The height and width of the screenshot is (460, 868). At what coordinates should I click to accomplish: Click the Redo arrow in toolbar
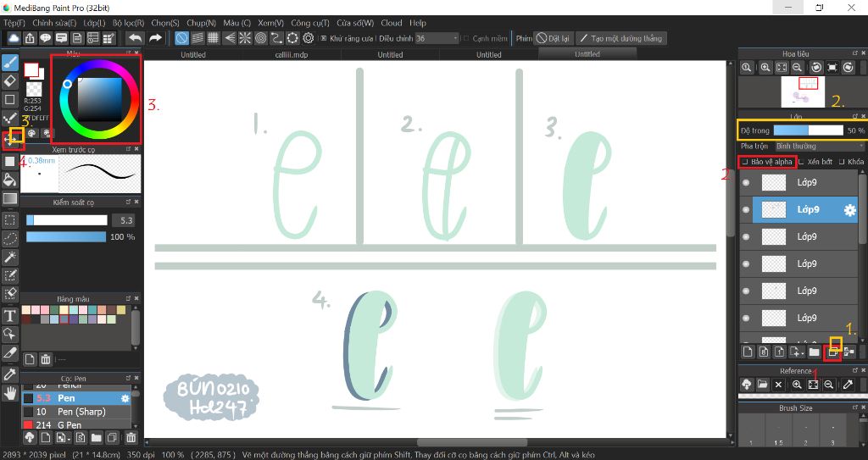156,37
